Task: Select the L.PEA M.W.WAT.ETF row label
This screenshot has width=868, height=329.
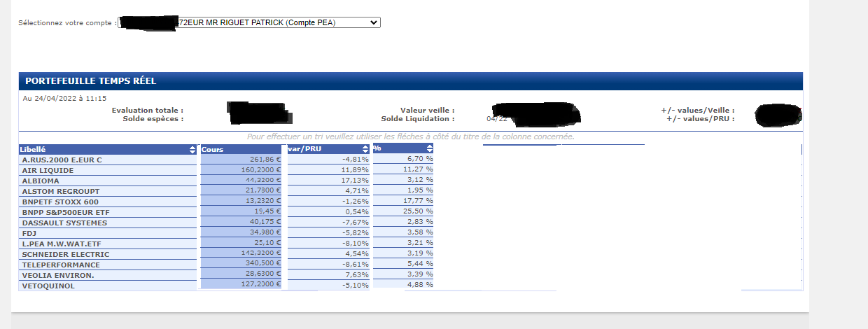Action: (62, 244)
